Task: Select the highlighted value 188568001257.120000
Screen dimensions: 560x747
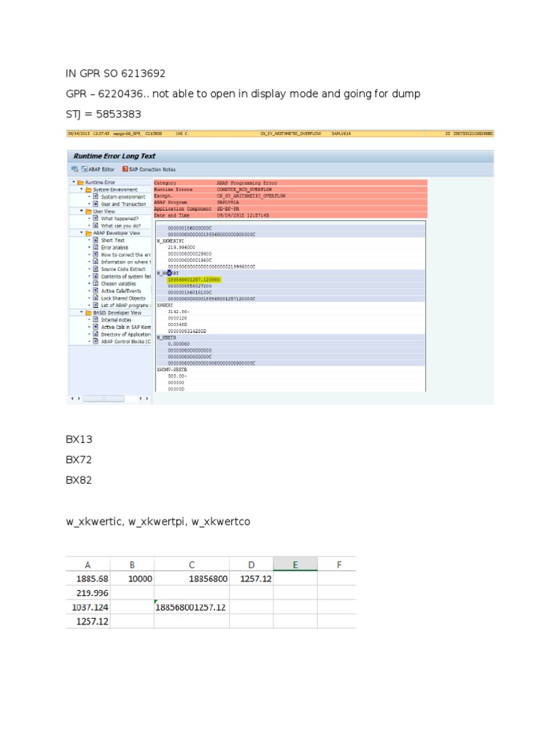Action: click(194, 279)
